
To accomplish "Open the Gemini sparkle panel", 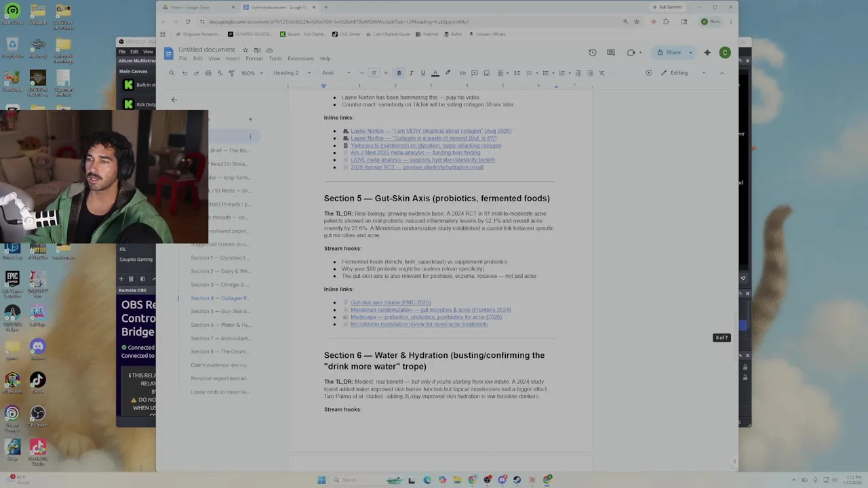I will [707, 53].
